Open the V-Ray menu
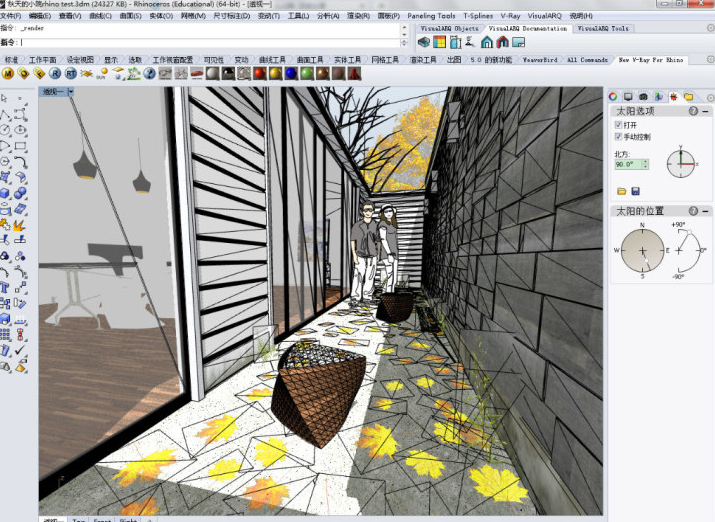 tap(510, 16)
